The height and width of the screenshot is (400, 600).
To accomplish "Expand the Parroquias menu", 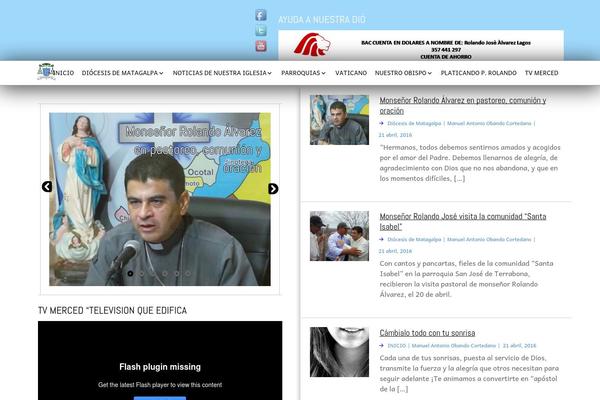I will click(x=303, y=73).
